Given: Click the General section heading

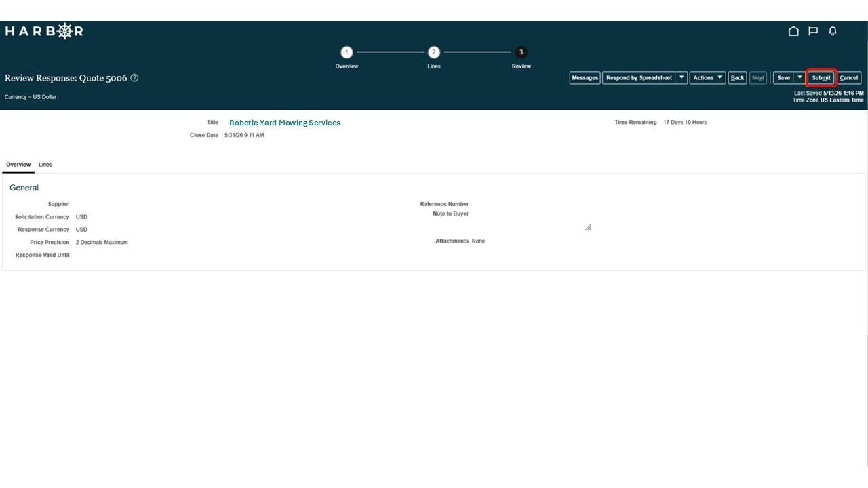Looking at the screenshot, I should (24, 188).
